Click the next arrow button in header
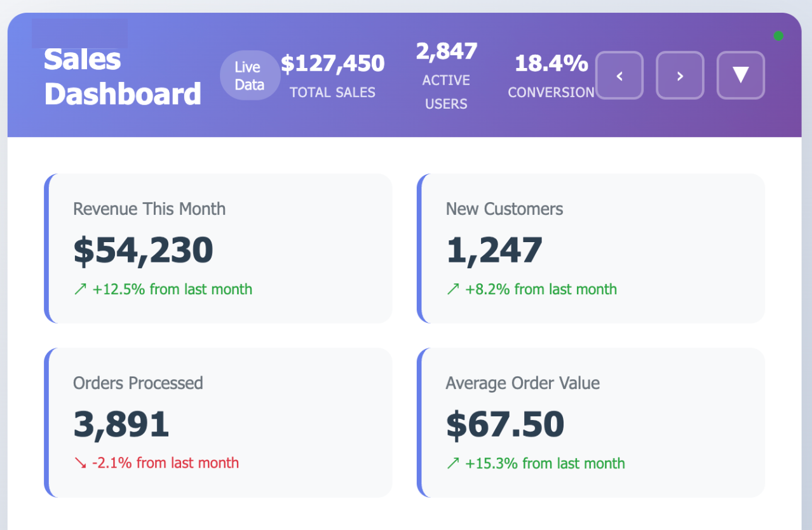Screen dimensions: 812x530 [680, 76]
